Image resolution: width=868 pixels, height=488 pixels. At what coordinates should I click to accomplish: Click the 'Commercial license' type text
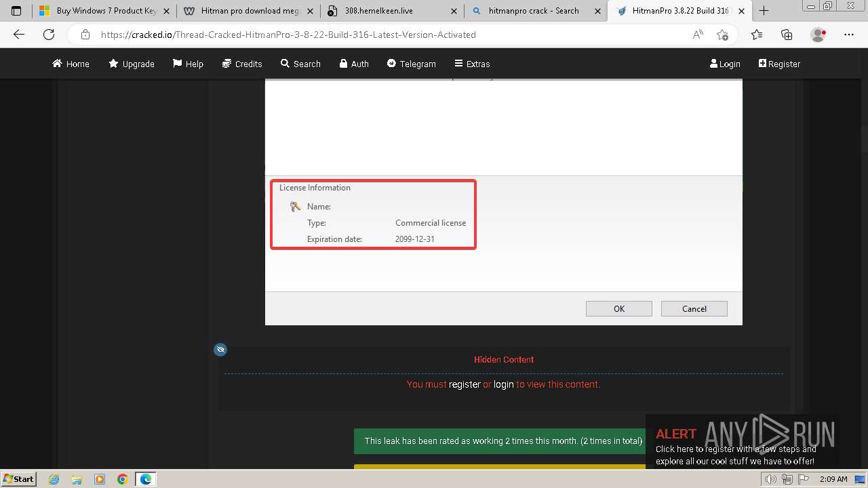(431, 223)
